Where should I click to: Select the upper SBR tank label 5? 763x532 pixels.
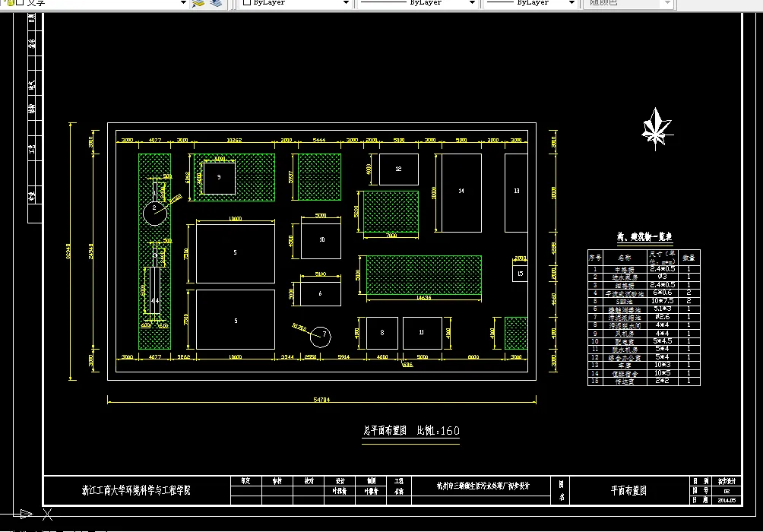coord(235,252)
